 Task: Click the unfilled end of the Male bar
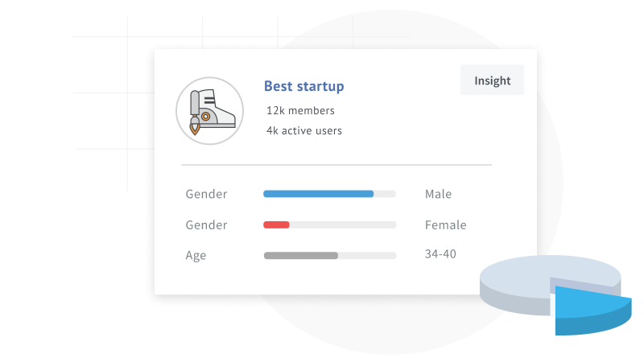pos(385,194)
